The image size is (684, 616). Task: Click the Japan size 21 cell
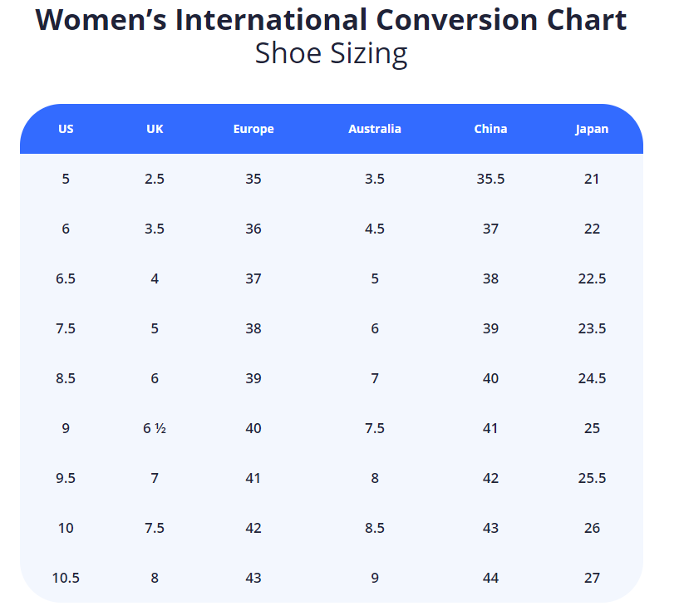coord(592,179)
